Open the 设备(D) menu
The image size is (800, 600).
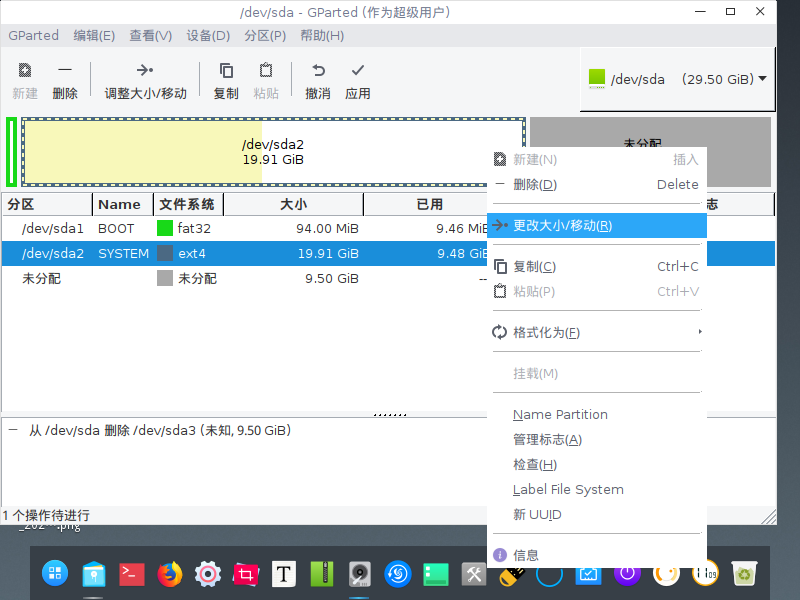[208, 36]
